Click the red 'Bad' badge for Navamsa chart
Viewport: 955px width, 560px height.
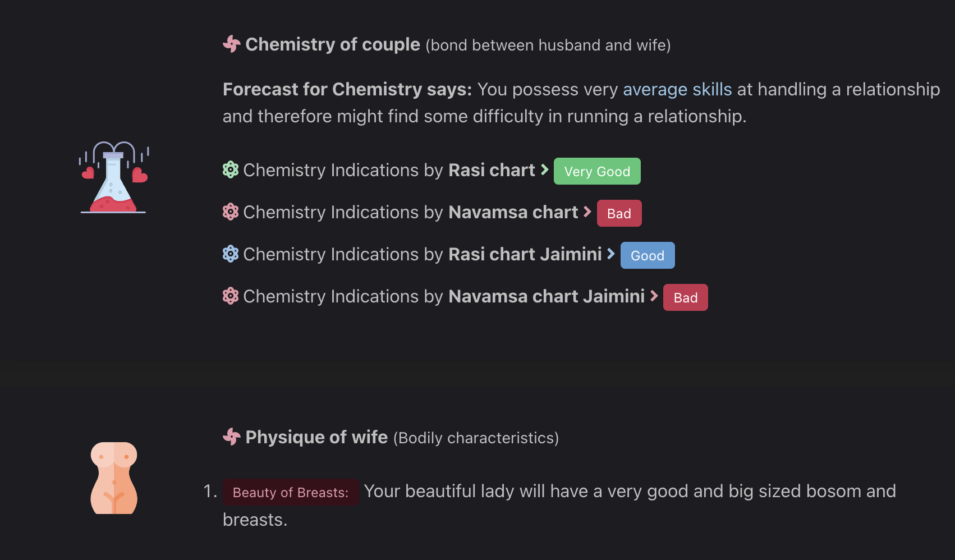(619, 213)
